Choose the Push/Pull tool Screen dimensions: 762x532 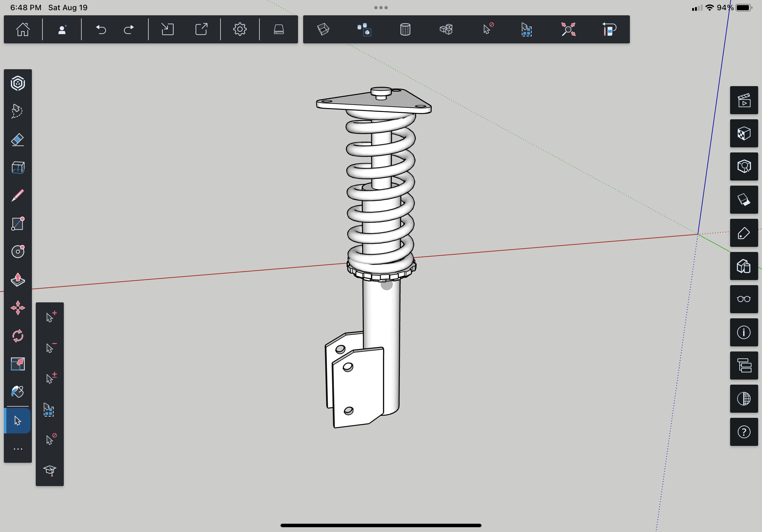[x=18, y=280]
